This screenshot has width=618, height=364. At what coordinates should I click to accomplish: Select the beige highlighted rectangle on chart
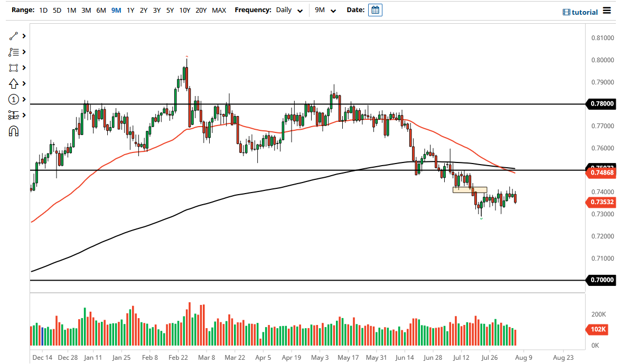tap(470, 190)
